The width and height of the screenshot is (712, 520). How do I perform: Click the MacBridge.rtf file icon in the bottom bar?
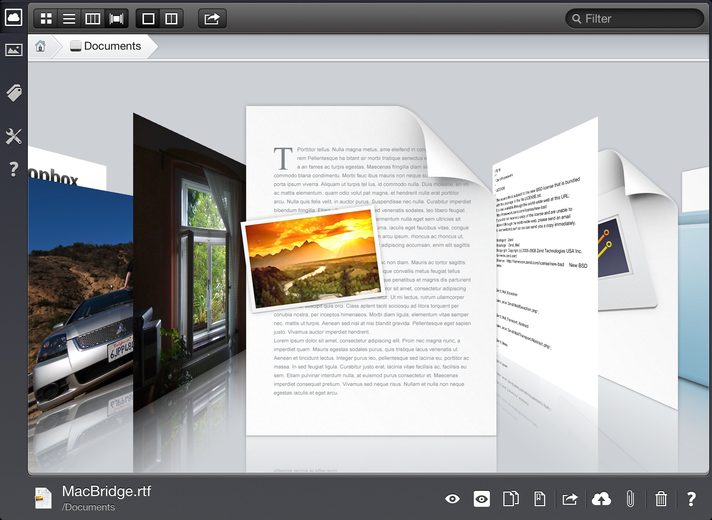pyautogui.click(x=44, y=498)
